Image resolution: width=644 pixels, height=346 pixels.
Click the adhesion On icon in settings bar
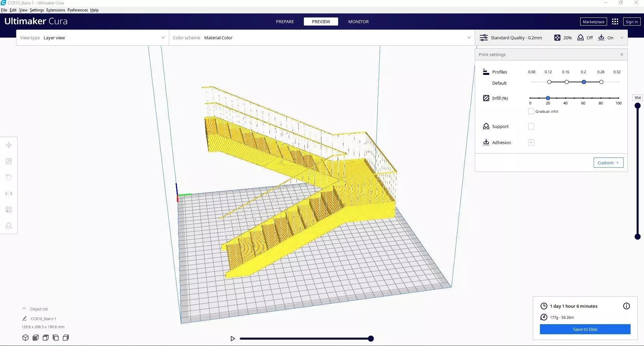click(601, 38)
